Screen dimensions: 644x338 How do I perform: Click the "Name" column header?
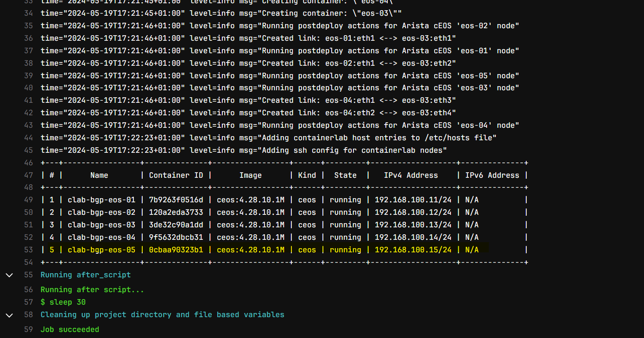99,175
